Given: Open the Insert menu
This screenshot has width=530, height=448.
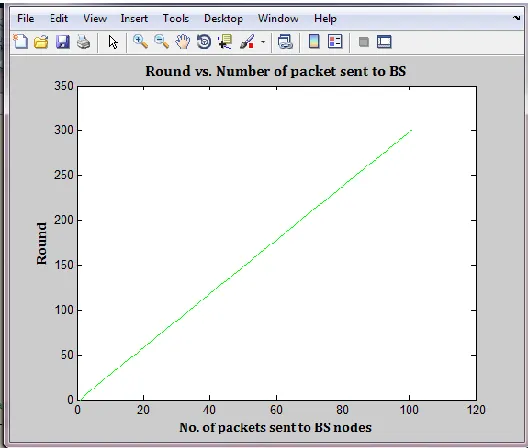Looking at the screenshot, I should click(x=134, y=18).
